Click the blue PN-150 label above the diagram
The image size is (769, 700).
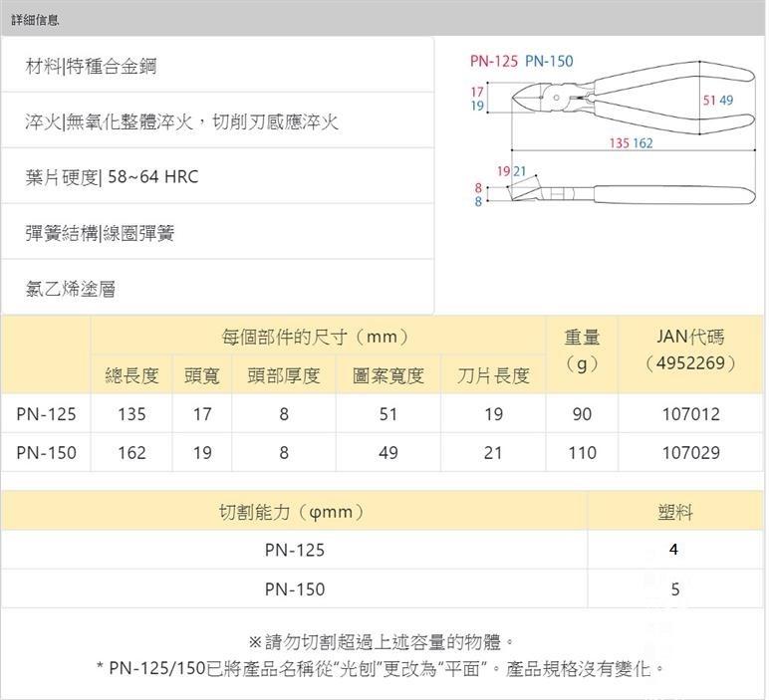coord(549,61)
